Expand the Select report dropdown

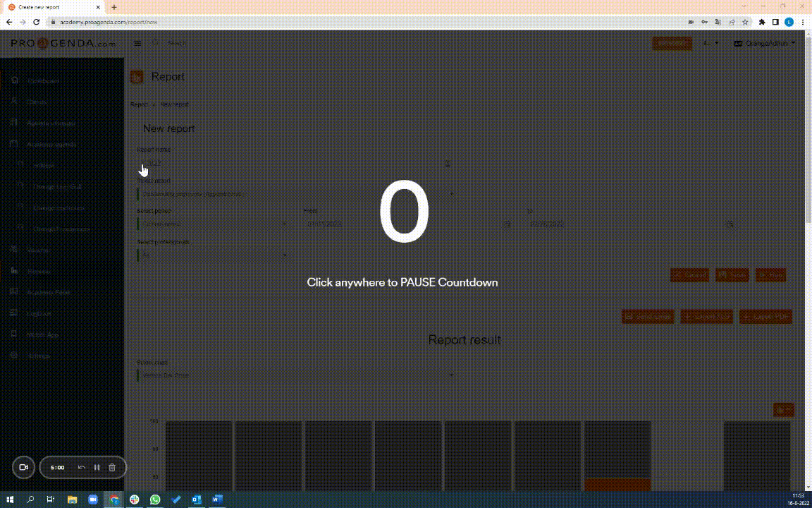(296, 193)
